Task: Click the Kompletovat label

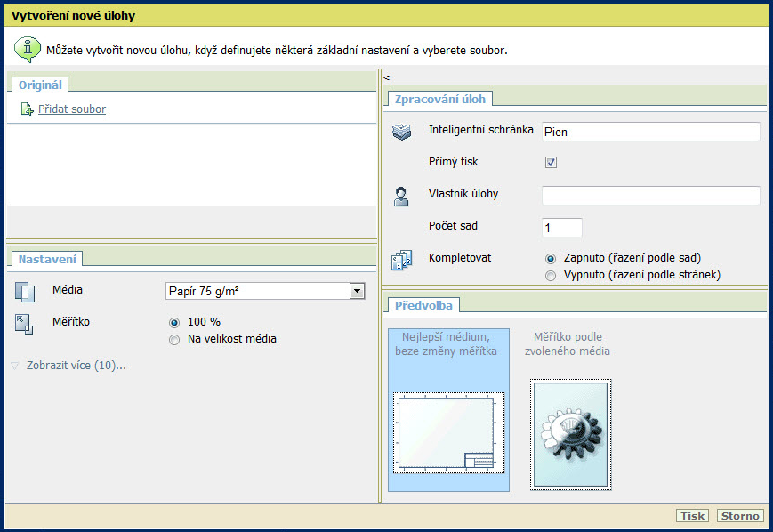Action: [460, 258]
